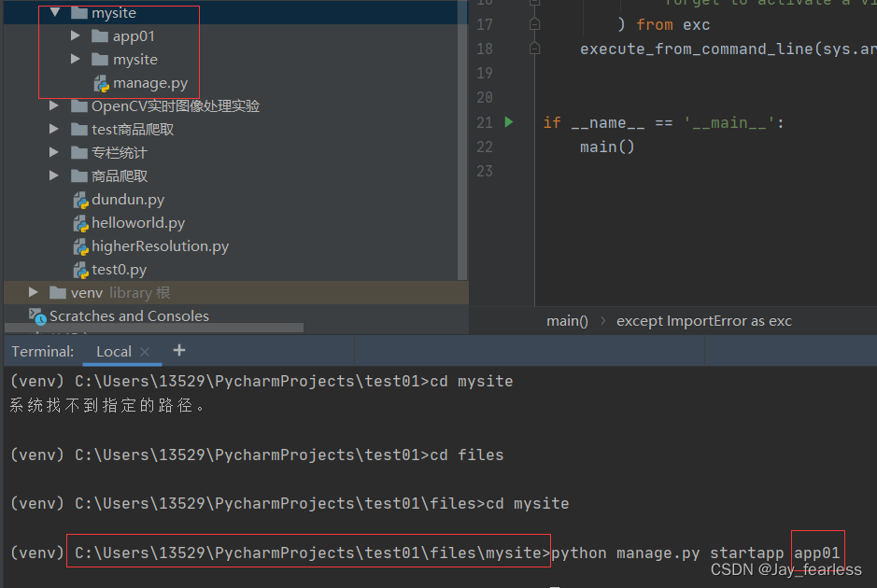Image resolution: width=877 pixels, height=588 pixels.
Task: Click the execute_from_command_line code line
Action: tap(728, 49)
